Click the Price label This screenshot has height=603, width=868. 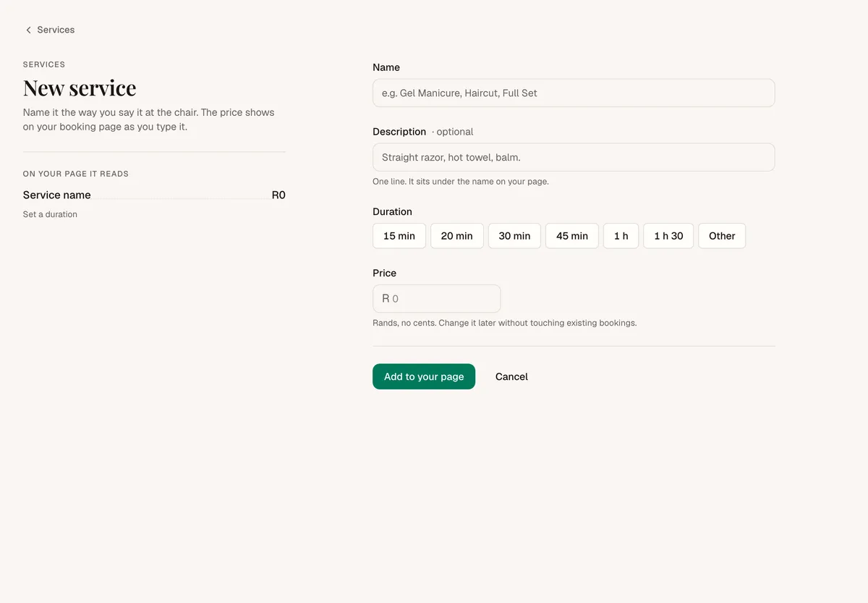pos(385,273)
